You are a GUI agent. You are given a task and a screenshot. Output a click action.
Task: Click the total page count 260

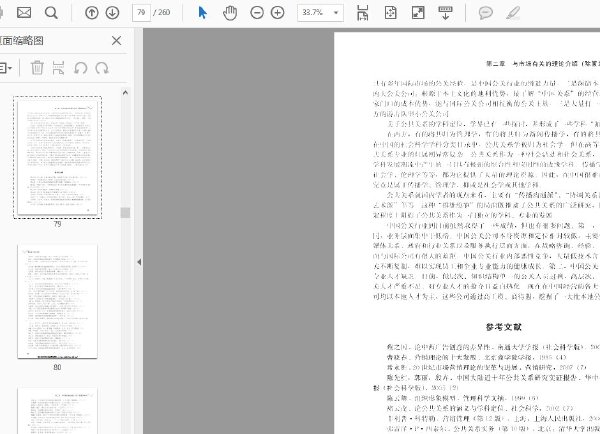point(164,13)
